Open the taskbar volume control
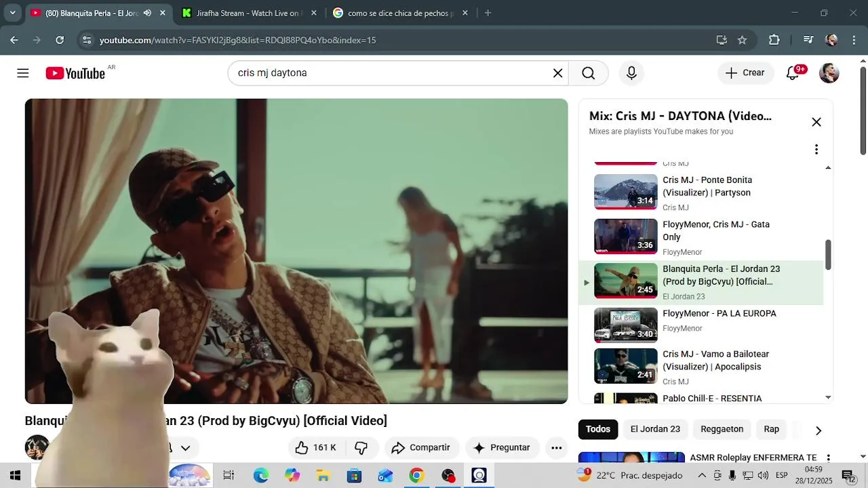The height and width of the screenshot is (488, 868). click(x=763, y=475)
